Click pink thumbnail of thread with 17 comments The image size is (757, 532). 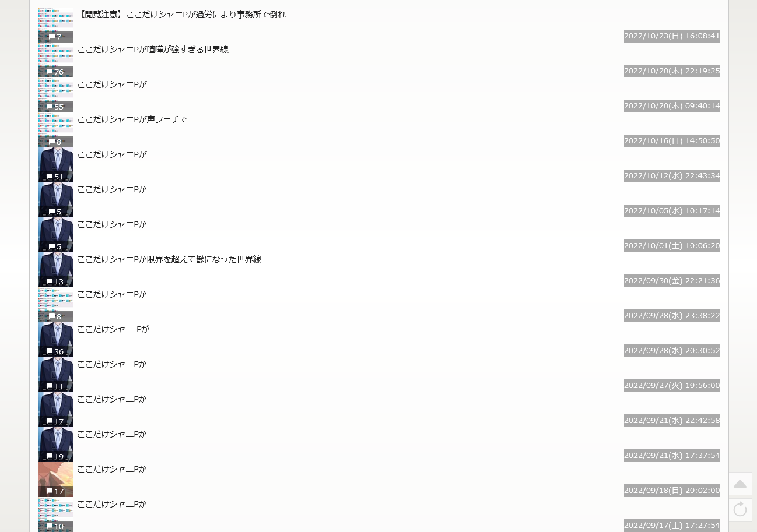[x=55, y=480]
